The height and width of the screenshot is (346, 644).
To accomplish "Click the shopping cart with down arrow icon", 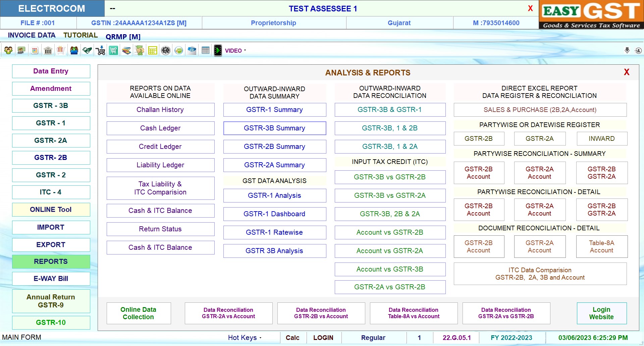I will pyautogui.click(x=100, y=51).
